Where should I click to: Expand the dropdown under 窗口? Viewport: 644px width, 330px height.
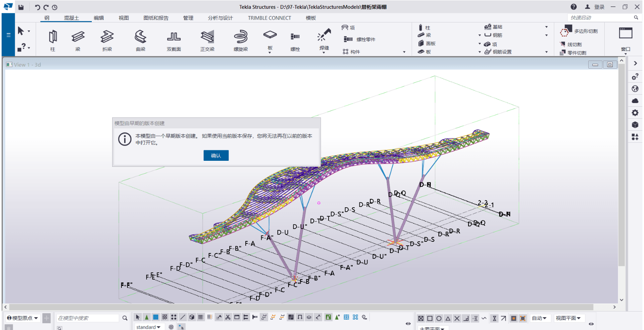626,54
